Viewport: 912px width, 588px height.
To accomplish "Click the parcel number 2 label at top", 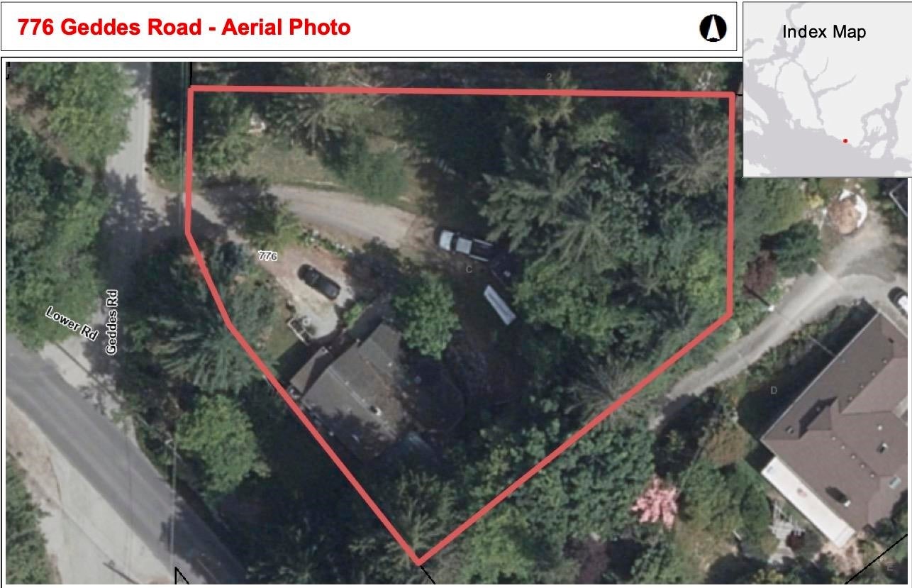I will (549, 77).
